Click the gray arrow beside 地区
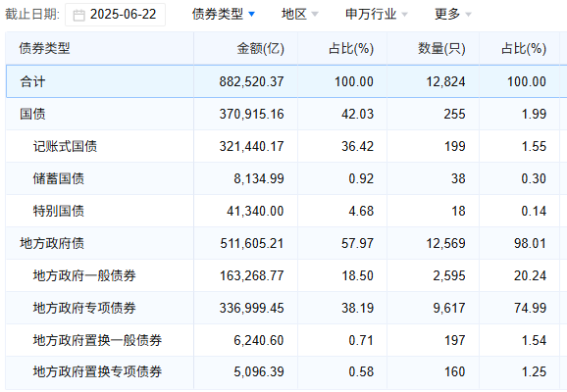This screenshot has width=567, height=392. [x=315, y=15]
